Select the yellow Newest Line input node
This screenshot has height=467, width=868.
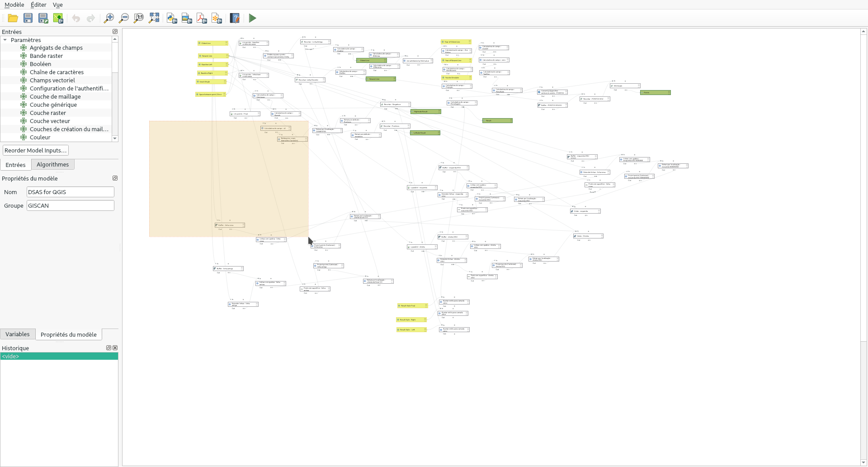(213, 56)
